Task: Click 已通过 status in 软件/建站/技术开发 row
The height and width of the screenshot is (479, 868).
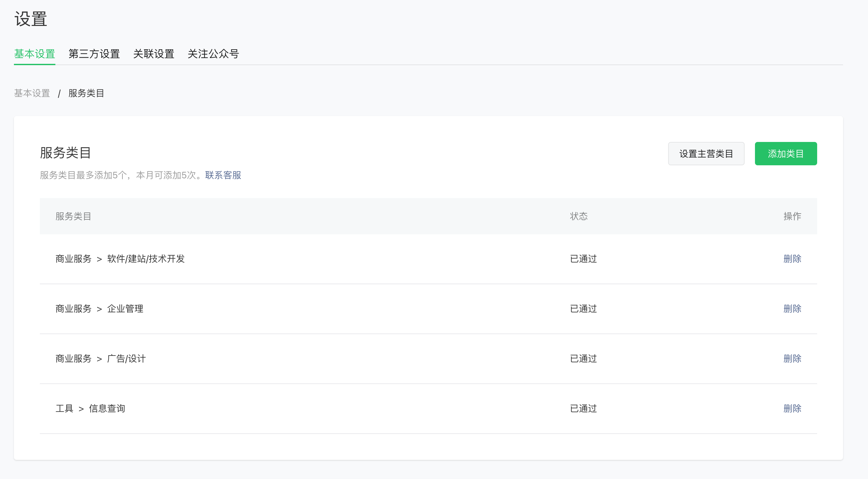Action: [x=583, y=259]
